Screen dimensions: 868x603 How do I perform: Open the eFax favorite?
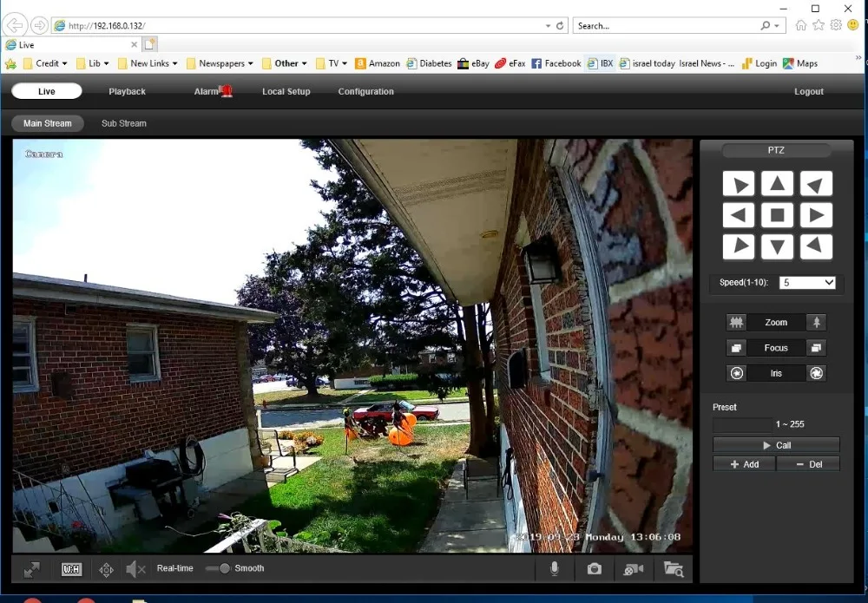(x=510, y=63)
